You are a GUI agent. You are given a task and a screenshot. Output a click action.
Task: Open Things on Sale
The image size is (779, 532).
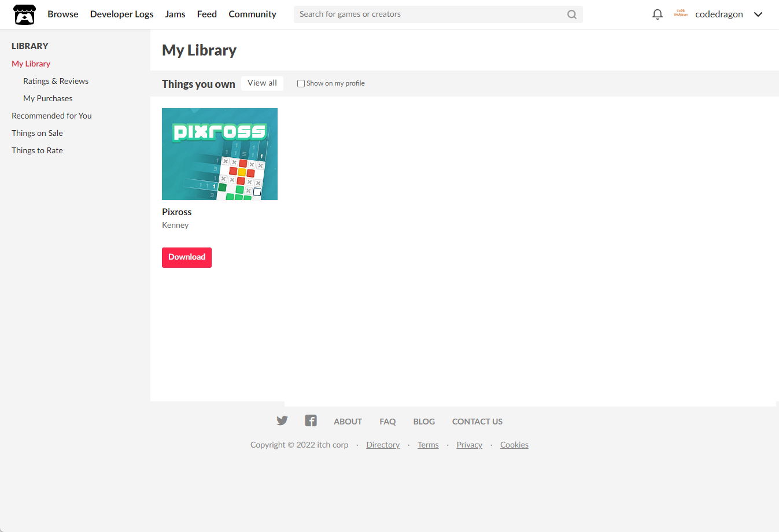point(38,133)
